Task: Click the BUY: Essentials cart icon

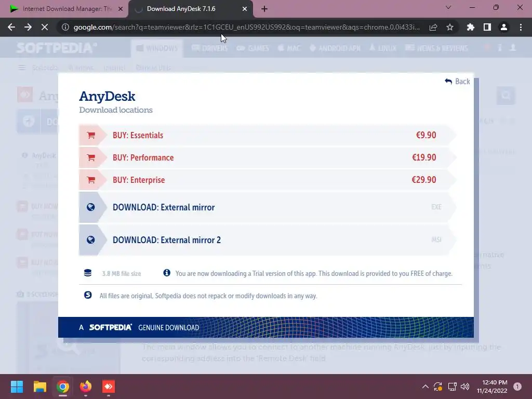Action: [x=91, y=135]
